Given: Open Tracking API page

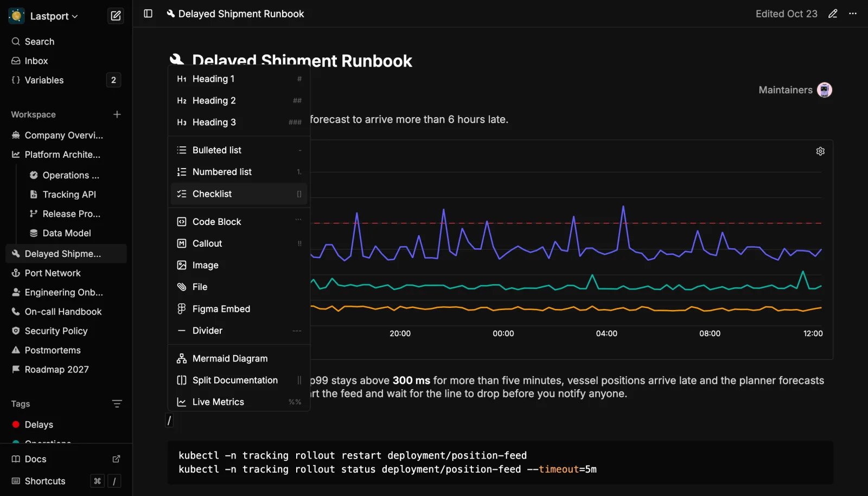Looking at the screenshot, I should pos(75,195).
